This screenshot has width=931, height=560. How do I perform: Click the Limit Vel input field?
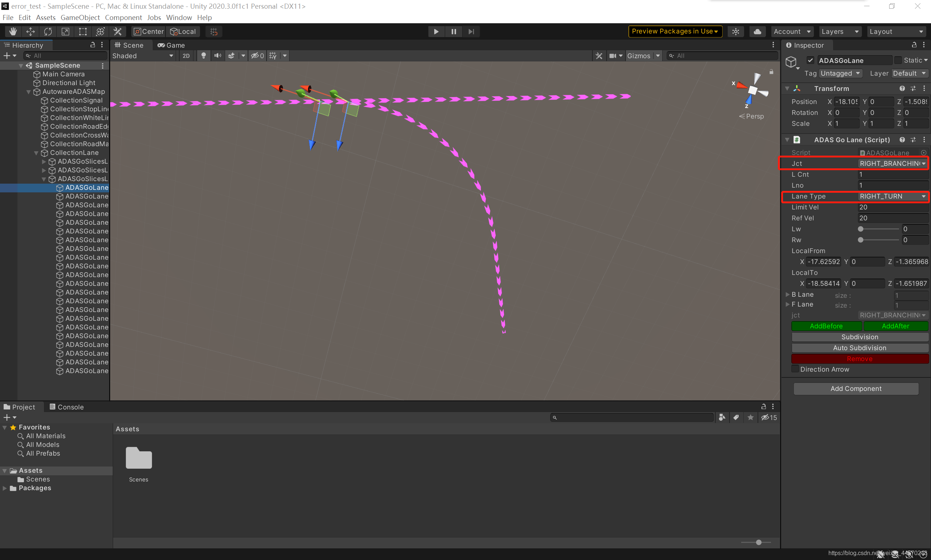coord(892,207)
